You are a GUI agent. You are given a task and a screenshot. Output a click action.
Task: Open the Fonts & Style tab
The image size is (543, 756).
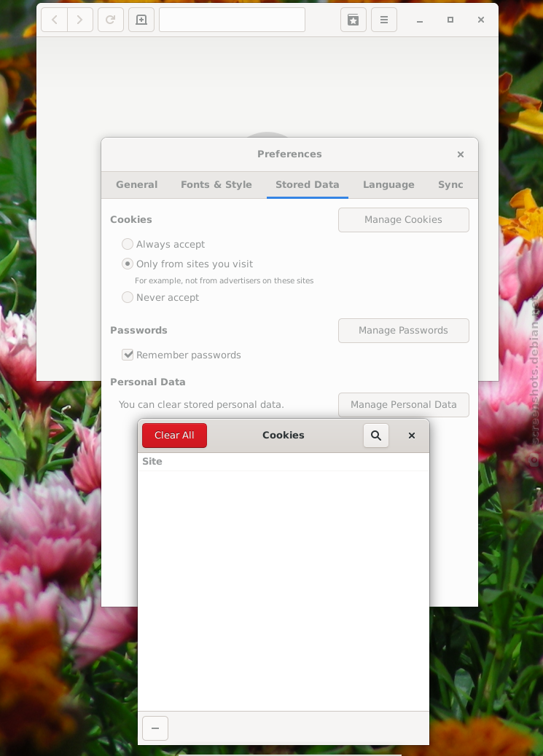point(216,185)
